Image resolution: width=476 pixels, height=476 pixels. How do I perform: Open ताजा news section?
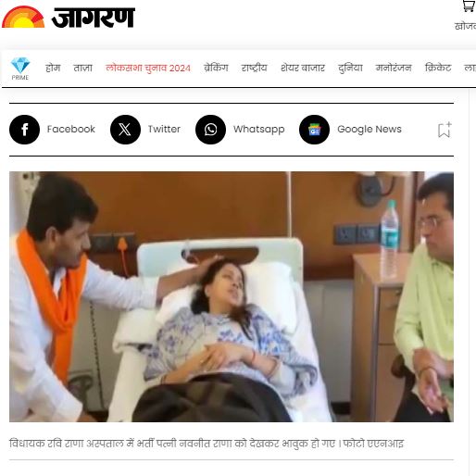[x=82, y=68]
